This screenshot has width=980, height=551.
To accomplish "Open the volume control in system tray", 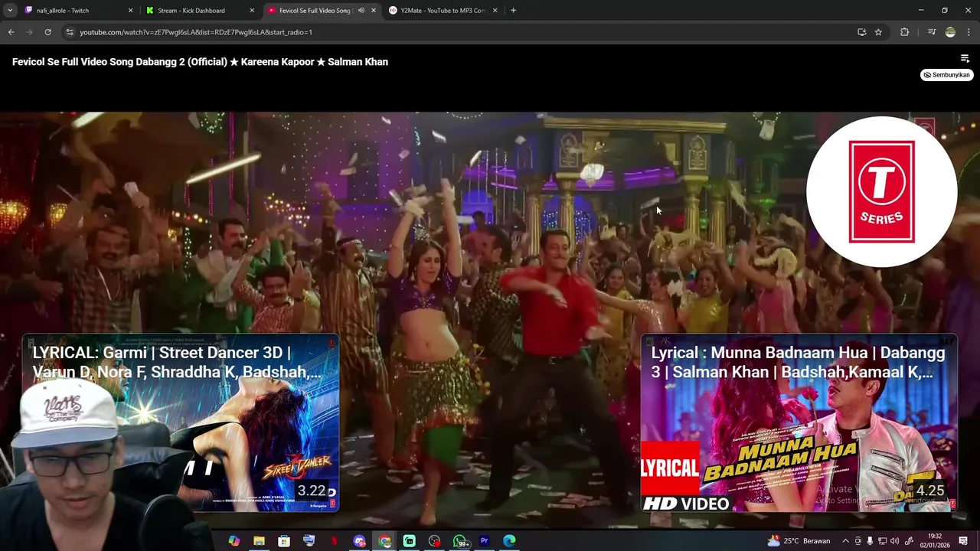I will click(894, 541).
